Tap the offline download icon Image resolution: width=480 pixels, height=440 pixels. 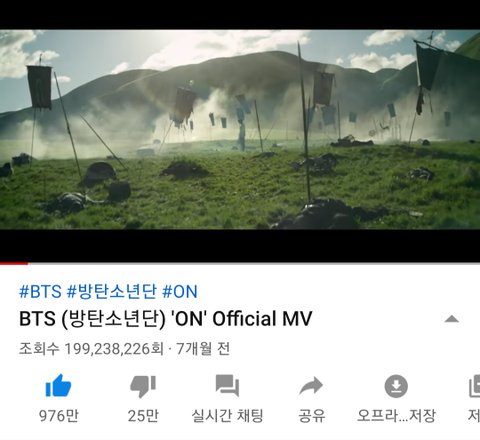(x=396, y=386)
